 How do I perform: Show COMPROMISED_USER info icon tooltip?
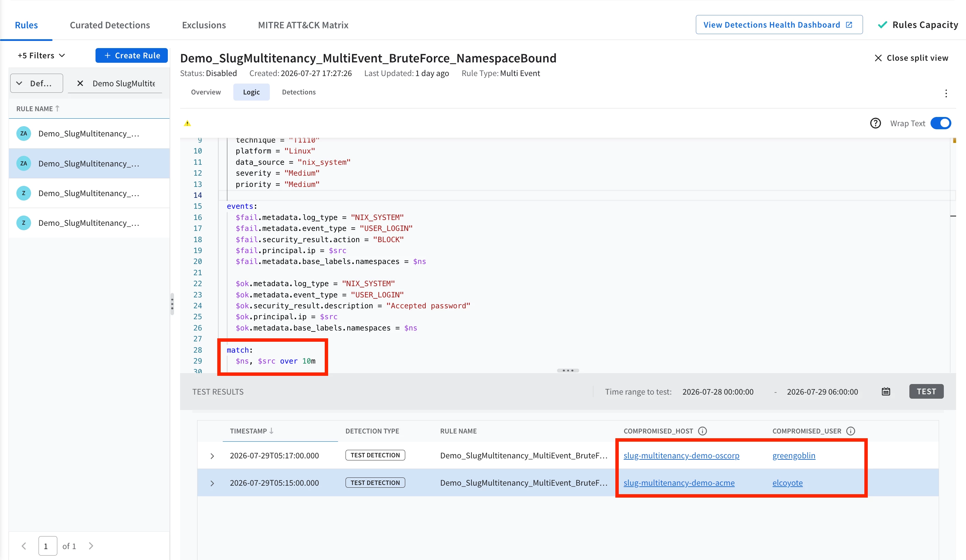pyautogui.click(x=850, y=431)
